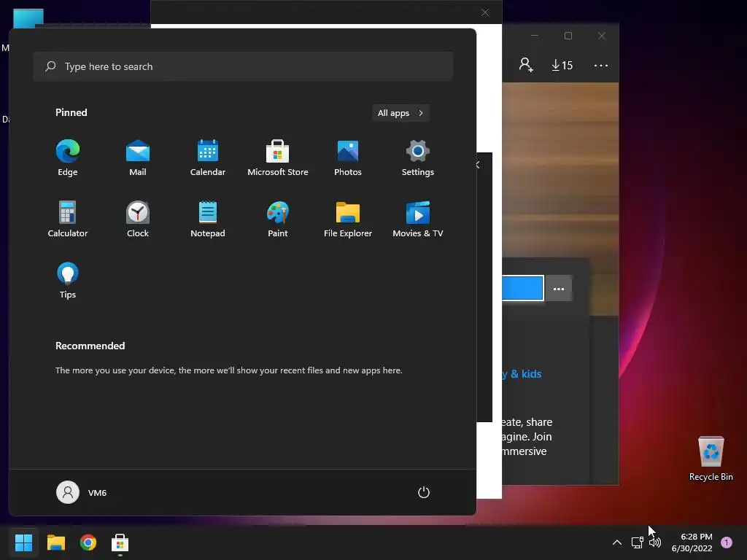Open Settings from the Start menu
747x560 pixels.
(x=418, y=158)
